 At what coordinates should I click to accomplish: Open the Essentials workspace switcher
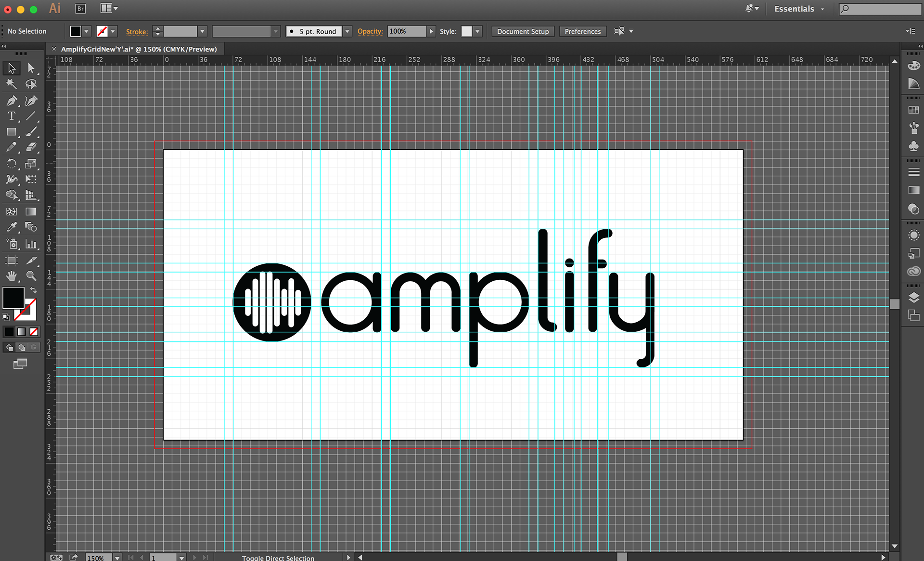(799, 9)
